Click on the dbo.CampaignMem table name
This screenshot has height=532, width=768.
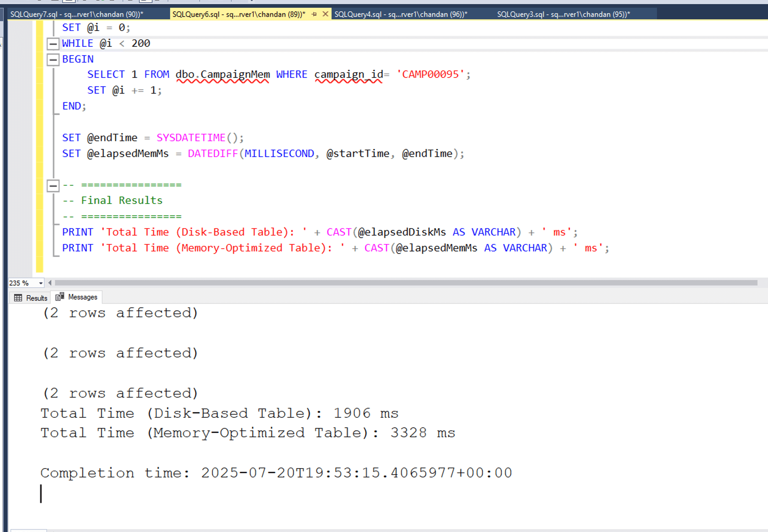click(223, 74)
